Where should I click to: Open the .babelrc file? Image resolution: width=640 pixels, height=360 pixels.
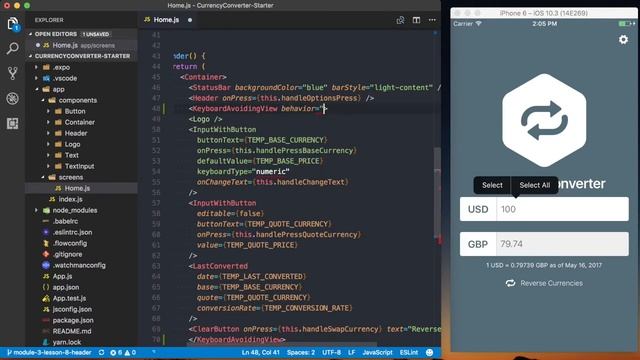tap(65, 221)
